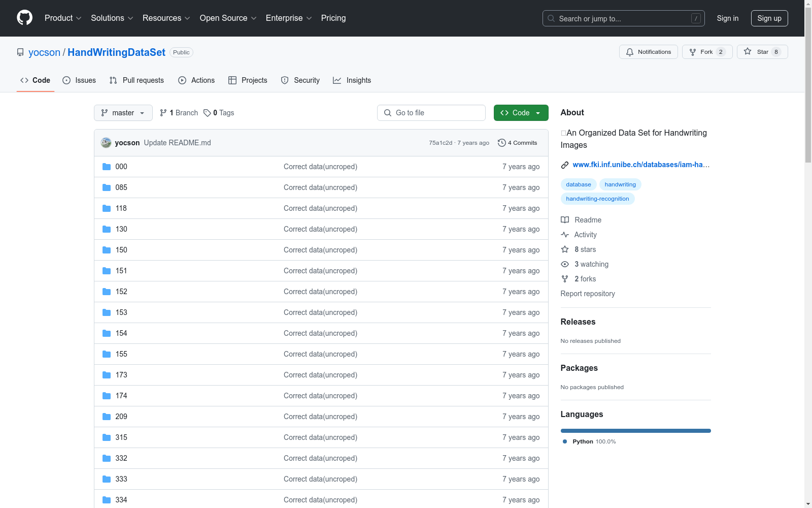Image resolution: width=812 pixels, height=508 pixels.
Task: View the 0 Tags link
Action: click(x=219, y=113)
